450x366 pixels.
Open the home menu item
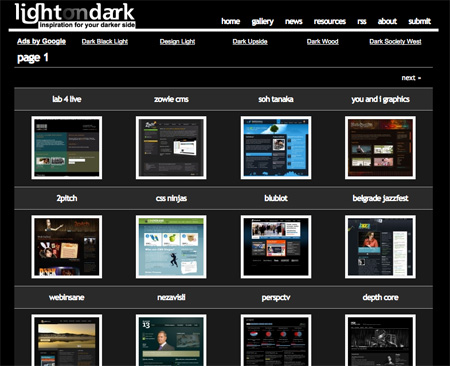(231, 21)
